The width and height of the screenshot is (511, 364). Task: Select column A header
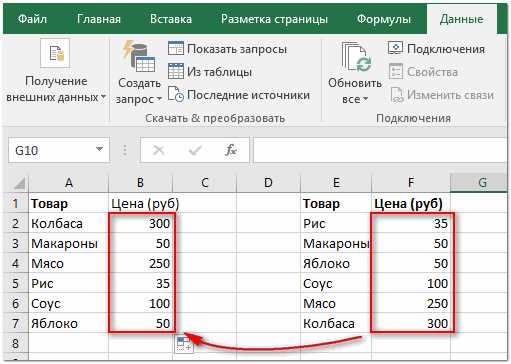[69, 183]
